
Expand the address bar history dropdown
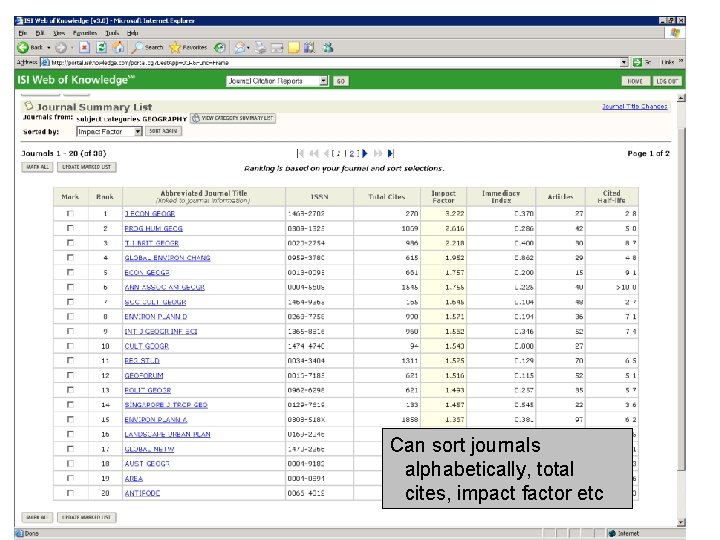pyautogui.click(x=624, y=62)
